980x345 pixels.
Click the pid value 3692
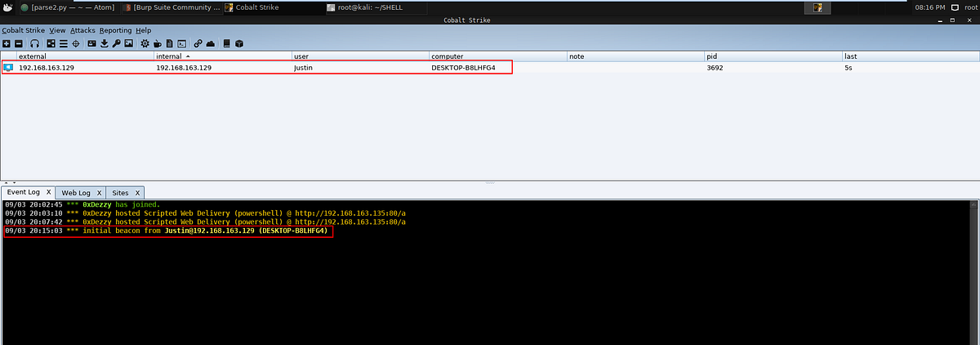coord(715,68)
